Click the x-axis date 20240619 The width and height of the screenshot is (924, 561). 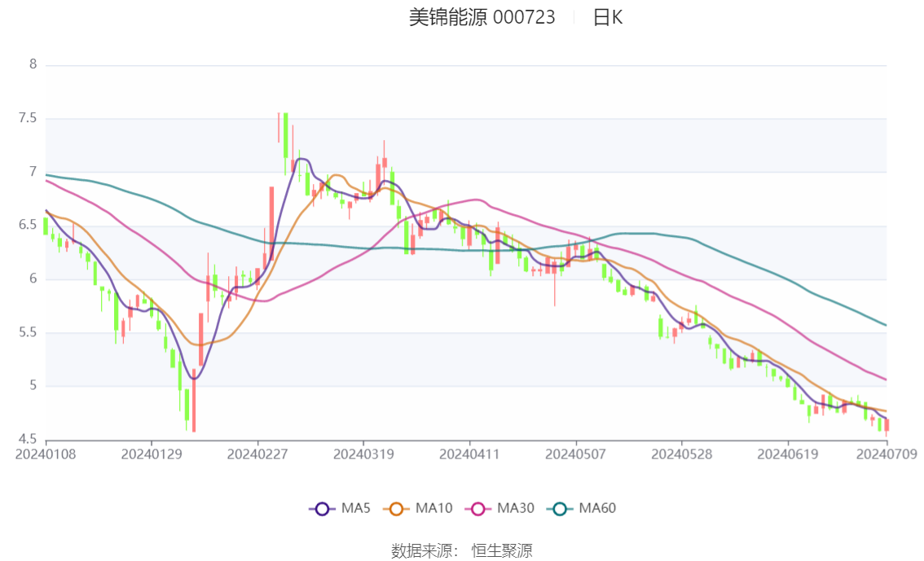coord(788,454)
